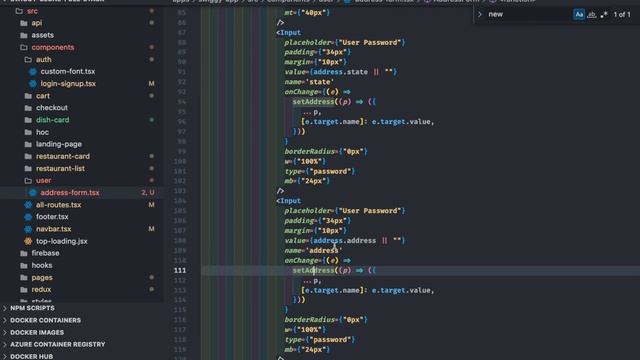The width and height of the screenshot is (640, 360).
Task: Click the folder icon beside hooks
Action: coord(24,265)
